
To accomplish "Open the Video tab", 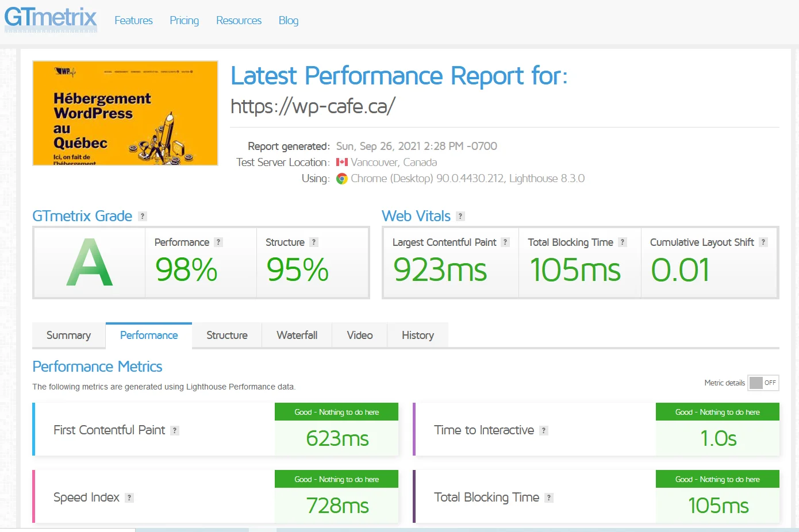I will 360,336.
